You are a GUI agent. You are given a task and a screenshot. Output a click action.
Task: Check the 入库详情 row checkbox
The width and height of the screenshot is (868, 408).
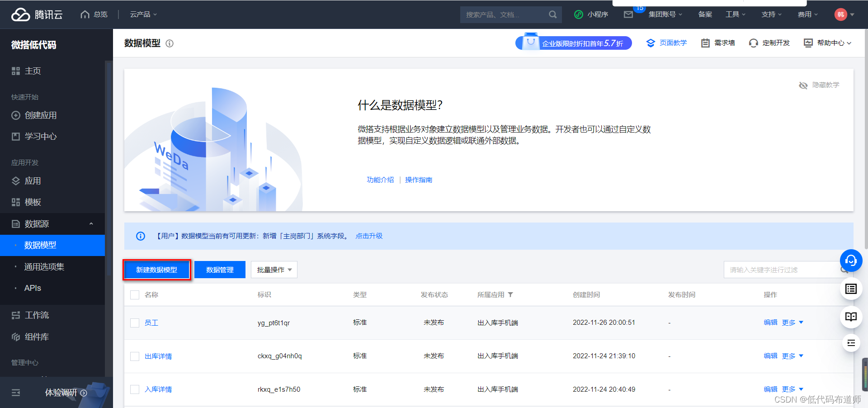point(135,389)
